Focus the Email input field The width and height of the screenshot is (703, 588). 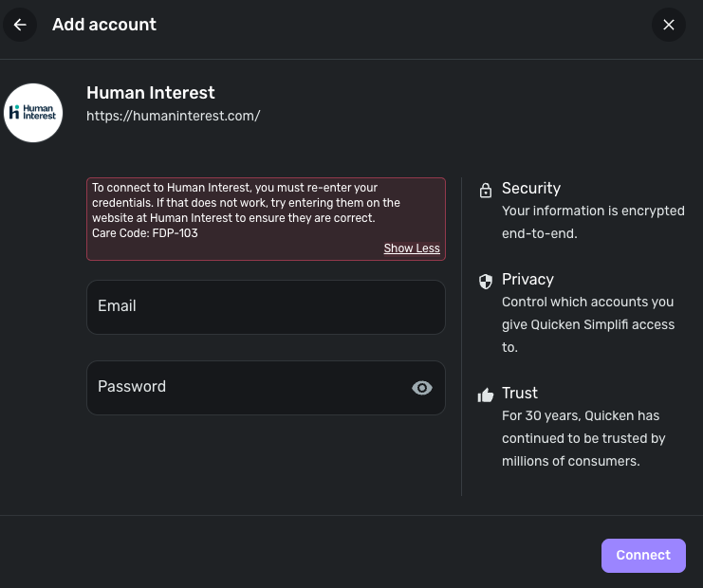pyautogui.click(x=266, y=306)
